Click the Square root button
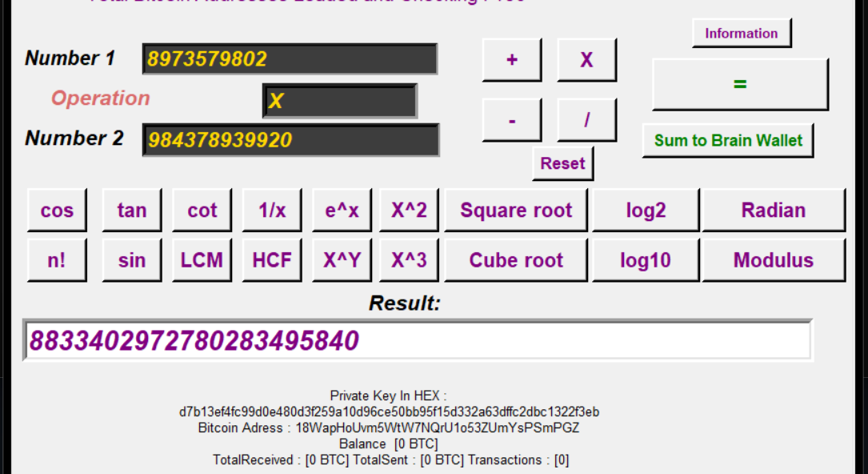 [x=516, y=211]
